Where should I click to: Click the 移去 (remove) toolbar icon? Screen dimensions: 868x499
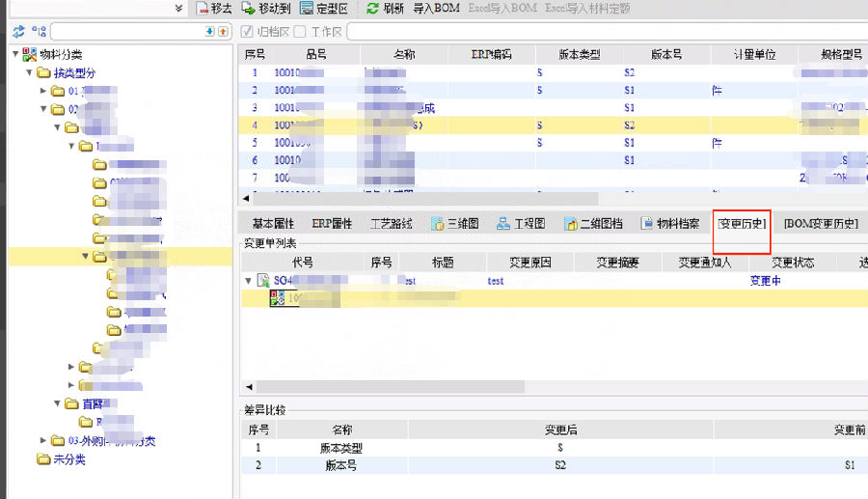click(203, 9)
